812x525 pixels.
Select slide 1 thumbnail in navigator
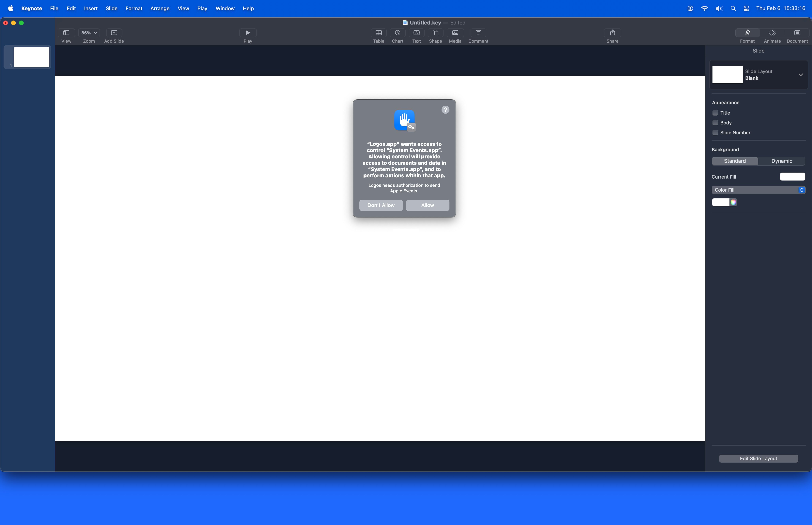pyautogui.click(x=31, y=57)
